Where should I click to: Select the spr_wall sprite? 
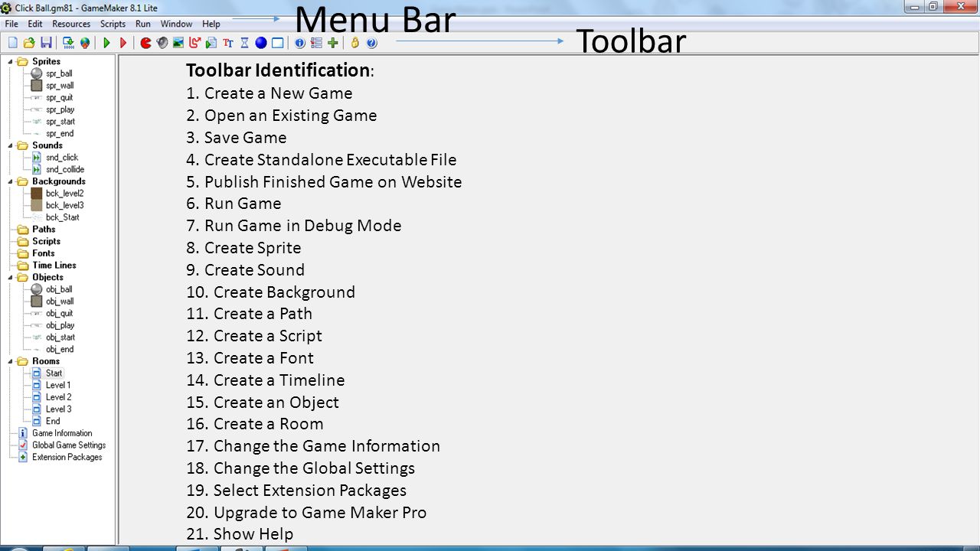pos(60,86)
